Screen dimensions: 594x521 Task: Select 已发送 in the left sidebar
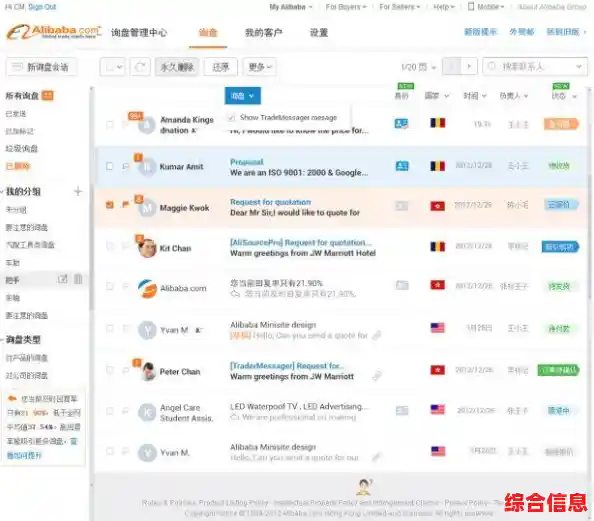pos(16,113)
